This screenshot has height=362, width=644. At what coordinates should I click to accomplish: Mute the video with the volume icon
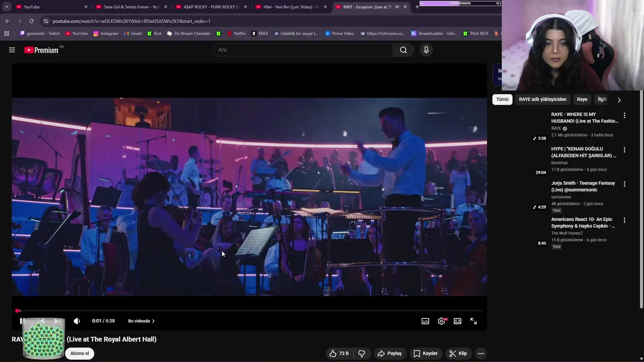tap(76, 321)
